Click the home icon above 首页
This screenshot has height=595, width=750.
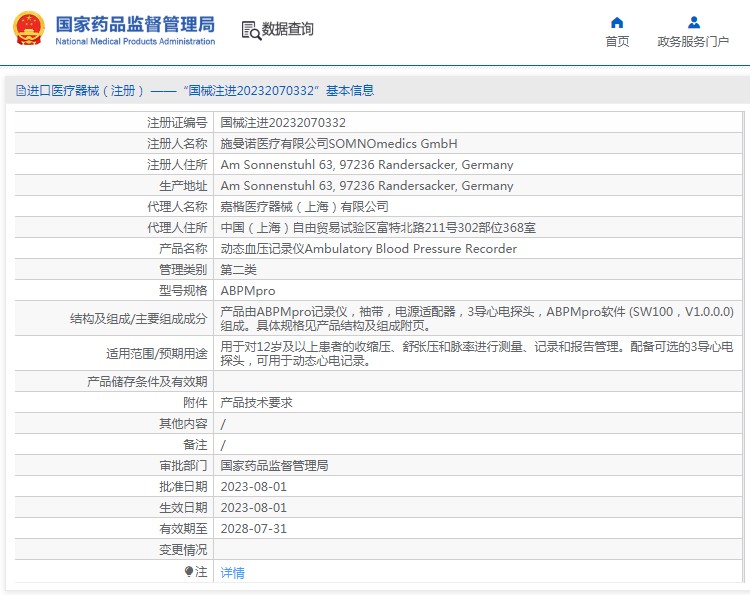coord(617,22)
